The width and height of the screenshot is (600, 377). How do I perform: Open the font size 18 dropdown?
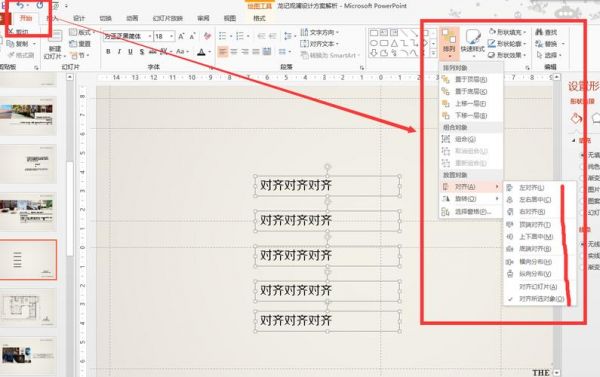(x=165, y=36)
